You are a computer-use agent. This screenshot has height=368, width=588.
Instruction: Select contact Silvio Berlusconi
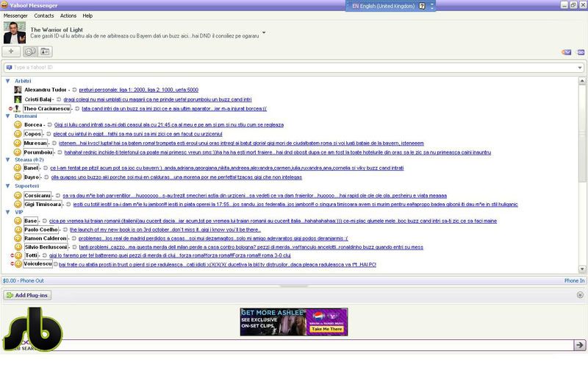click(46, 247)
